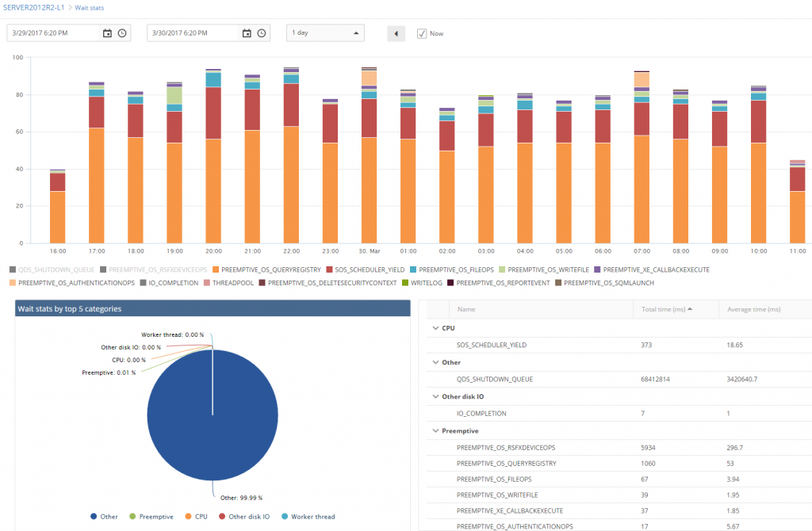Click the orange IO_COMPLETION color swatch
Image resolution: width=812 pixels, height=531 pixels.
(144, 282)
